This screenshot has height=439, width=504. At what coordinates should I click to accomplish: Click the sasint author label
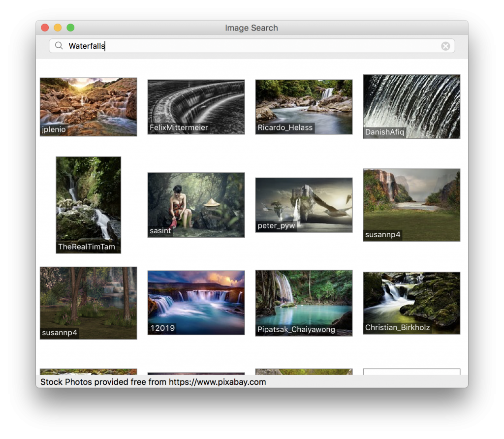pyautogui.click(x=160, y=231)
